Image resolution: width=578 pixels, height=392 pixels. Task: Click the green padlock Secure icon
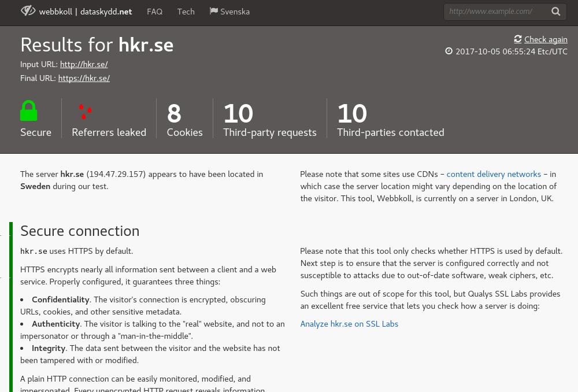29,110
